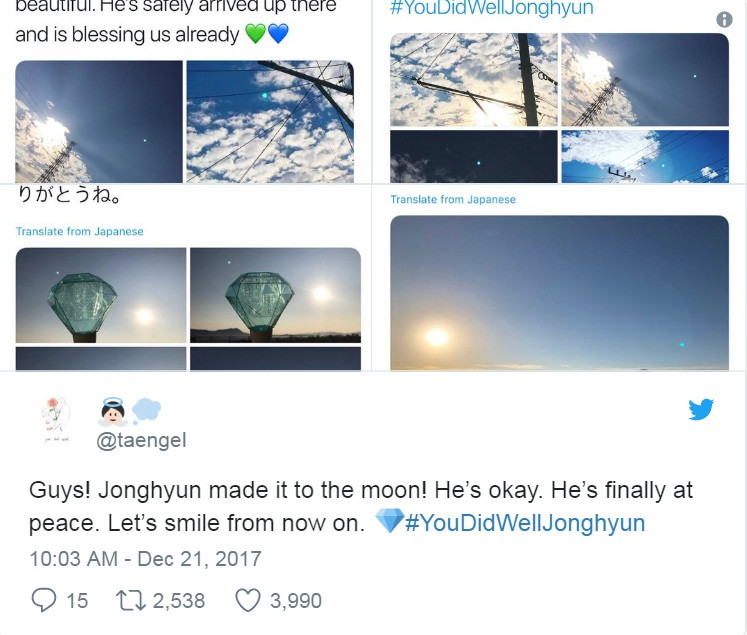Click the reply speech bubble icon

(43, 599)
